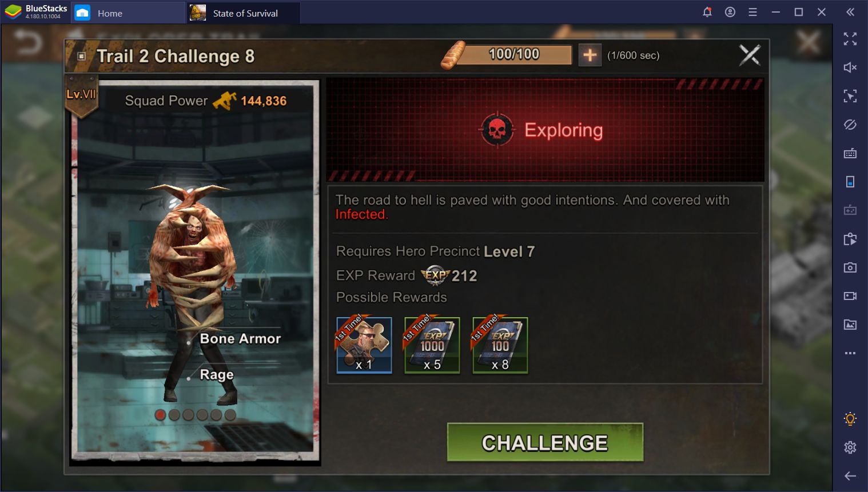The image size is (868, 492).
Task: Close the Trail 2 Challenge 8 dialog
Action: 750,55
